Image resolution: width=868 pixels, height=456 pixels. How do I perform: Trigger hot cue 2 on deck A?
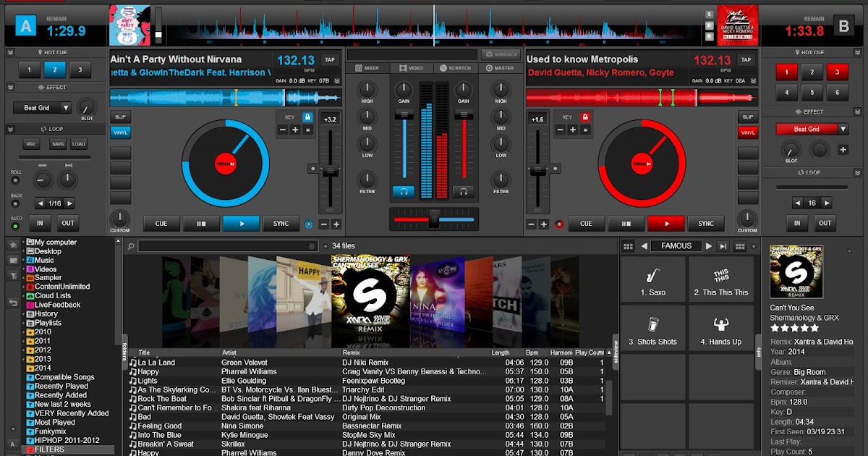54,70
